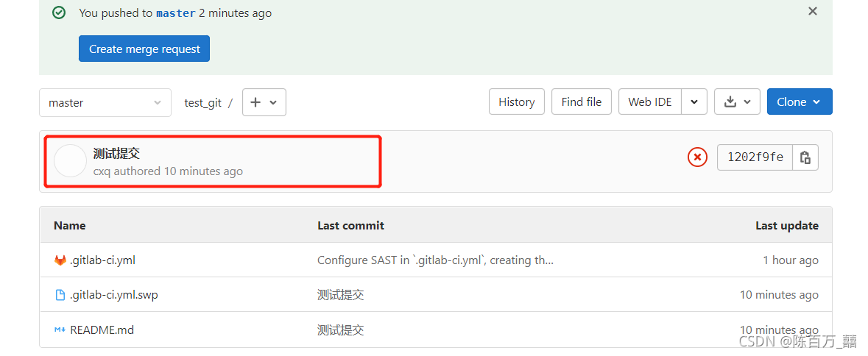This screenshot has width=868, height=356.
Task: Click the Find file button
Action: pyautogui.click(x=582, y=102)
